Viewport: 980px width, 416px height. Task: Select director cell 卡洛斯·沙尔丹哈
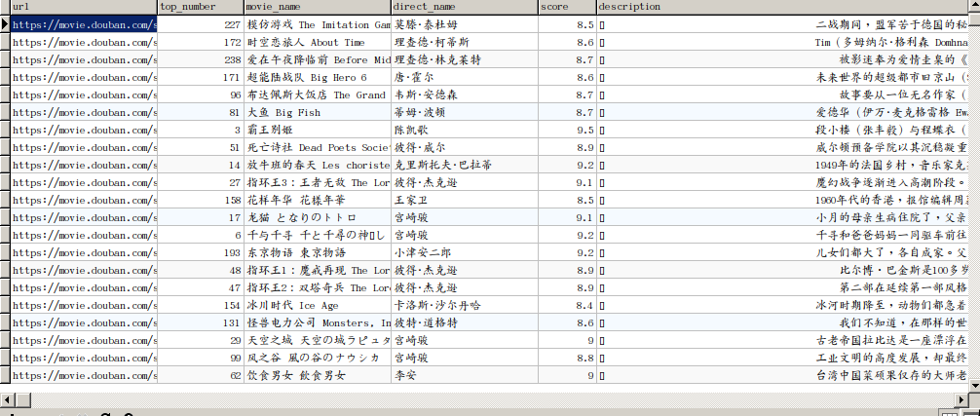click(465, 305)
